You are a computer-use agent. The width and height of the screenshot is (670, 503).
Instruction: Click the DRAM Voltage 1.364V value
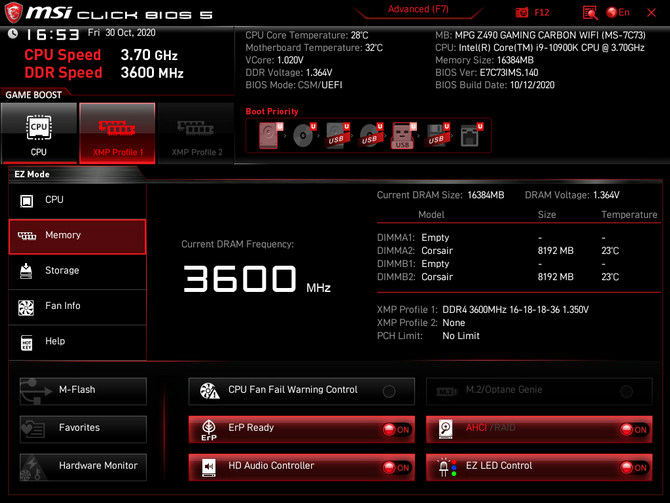pyautogui.click(x=606, y=195)
